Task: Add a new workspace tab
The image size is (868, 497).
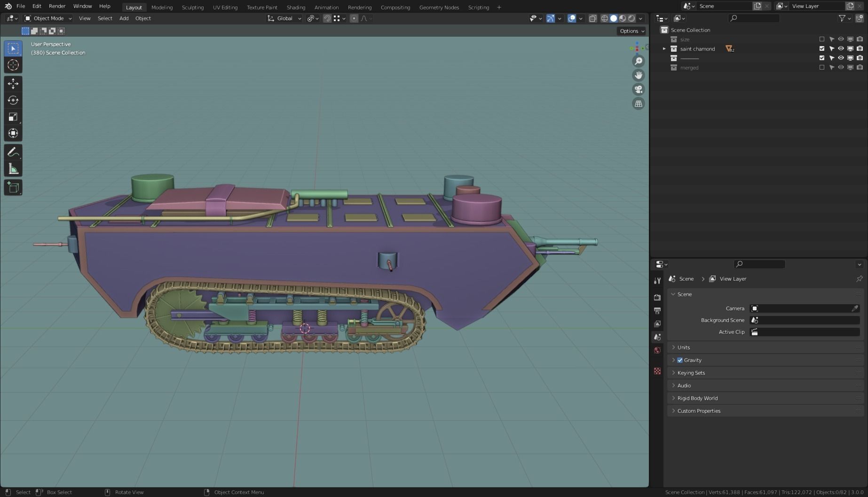Action: pyautogui.click(x=499, y=7)
